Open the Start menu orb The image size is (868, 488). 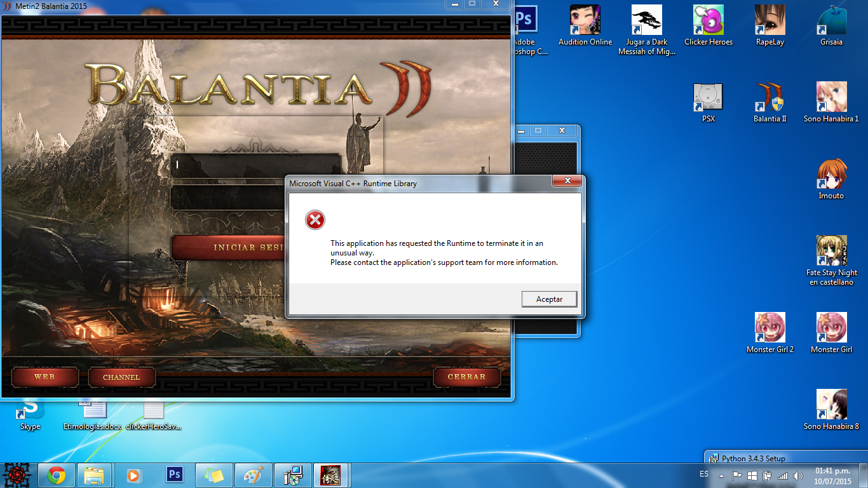point(17,475)
